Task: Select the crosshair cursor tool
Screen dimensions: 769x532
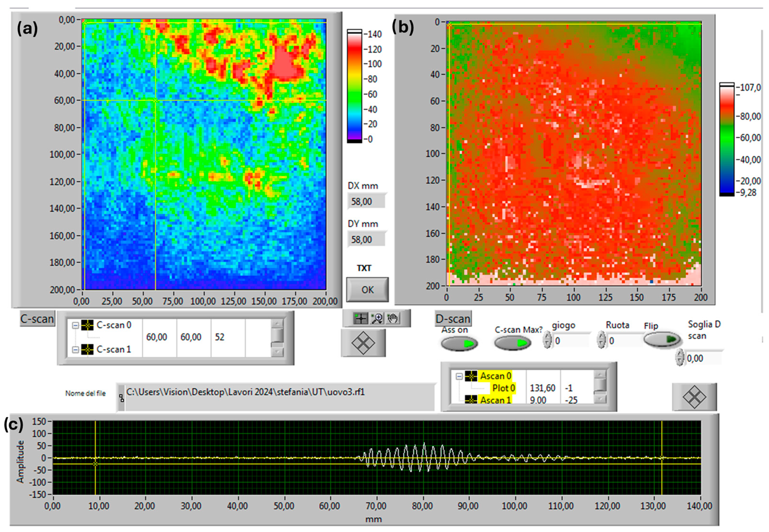Action: (x=361, y=318)
